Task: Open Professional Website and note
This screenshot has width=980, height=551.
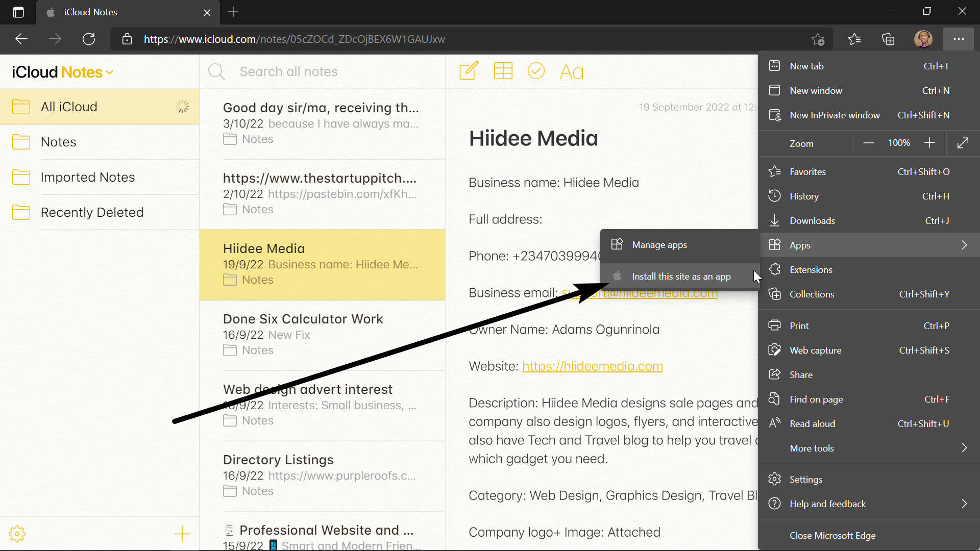Action: (x=323, y=532)
